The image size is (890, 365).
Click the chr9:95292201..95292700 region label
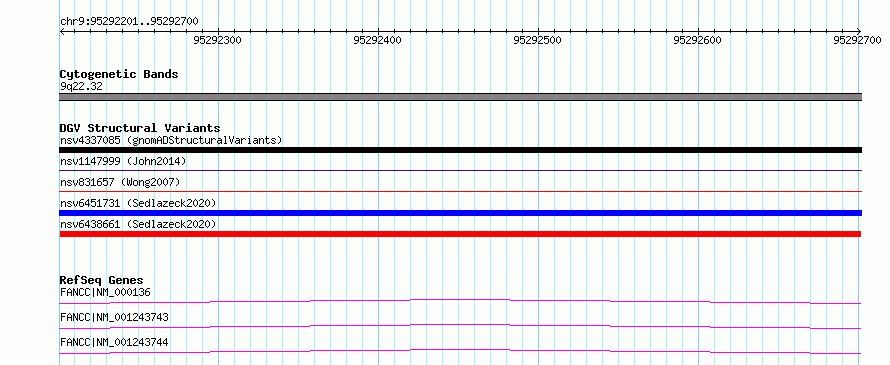[x=129, y=21]
